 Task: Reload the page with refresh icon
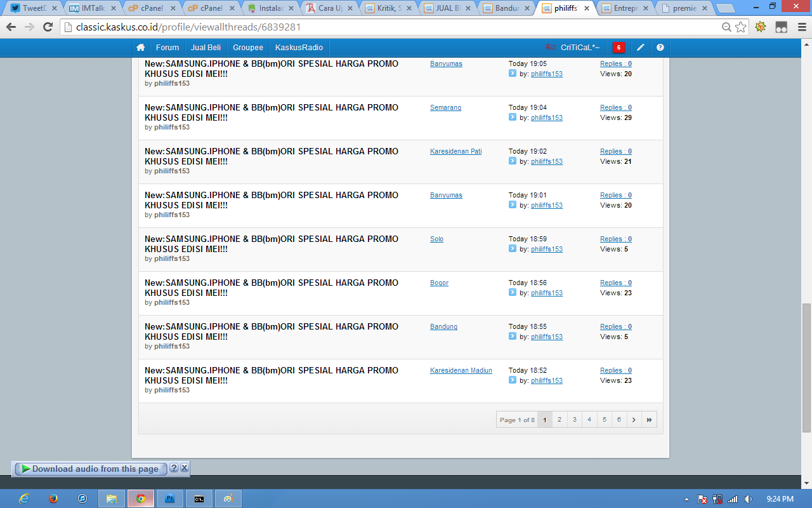48,27
